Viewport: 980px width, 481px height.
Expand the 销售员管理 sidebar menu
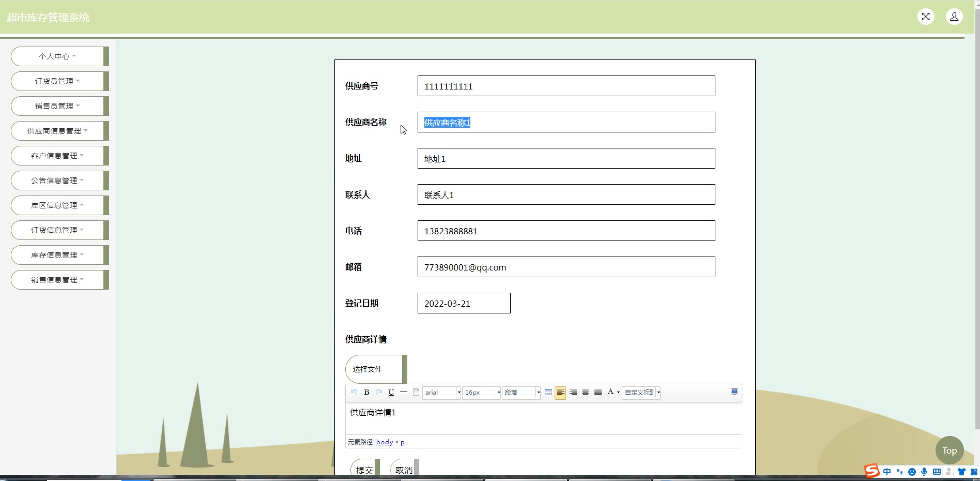(59, 106)
